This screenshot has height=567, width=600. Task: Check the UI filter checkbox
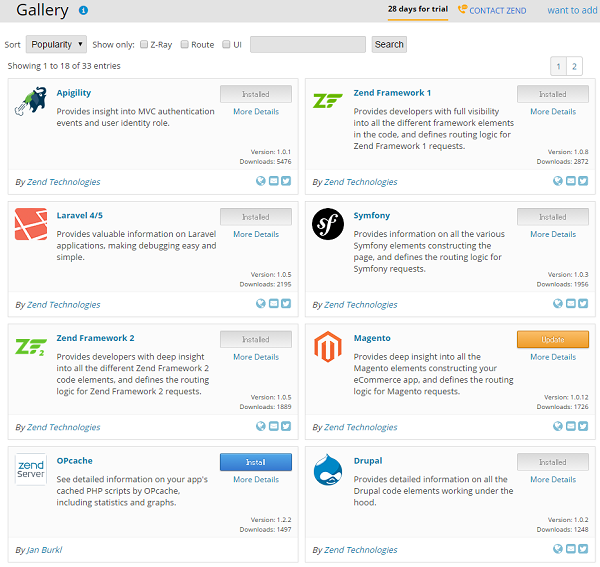pyautogui.click(x=227, y=45)
